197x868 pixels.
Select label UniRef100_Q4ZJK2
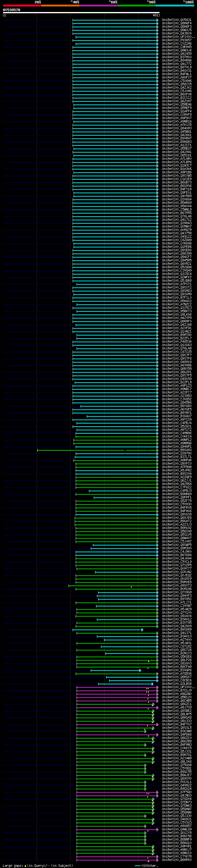[176, 88]
